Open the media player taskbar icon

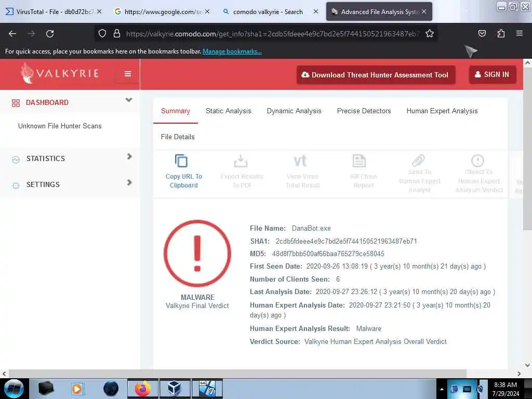click(x=77, y=389)
